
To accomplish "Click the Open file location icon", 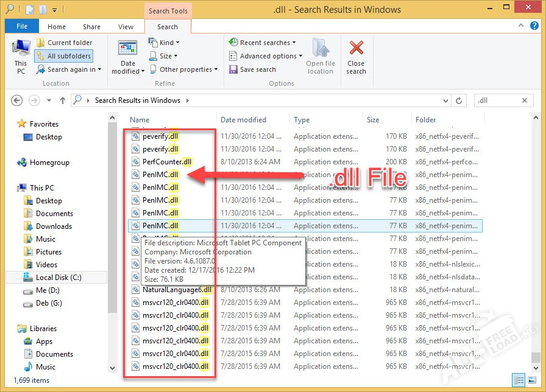I will tap(320, 56).
